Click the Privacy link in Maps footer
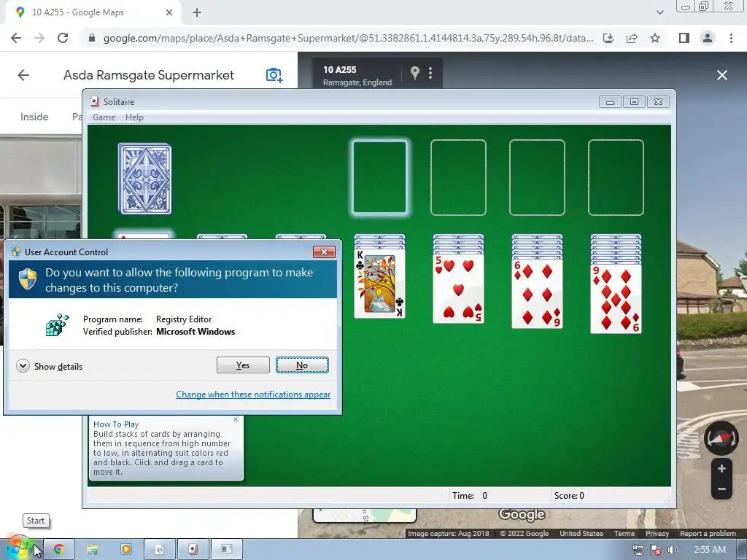 657,533
